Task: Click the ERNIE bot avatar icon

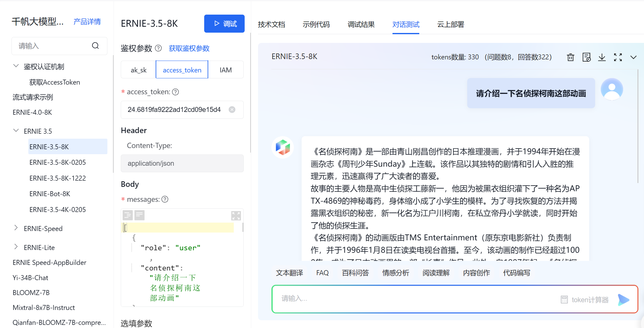Action: click(283, 147)
